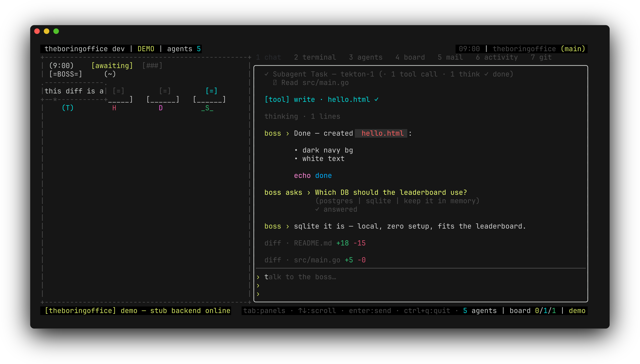640x364 pixels.
Task: Show the 6 activity tab
Action: [497, 57]
